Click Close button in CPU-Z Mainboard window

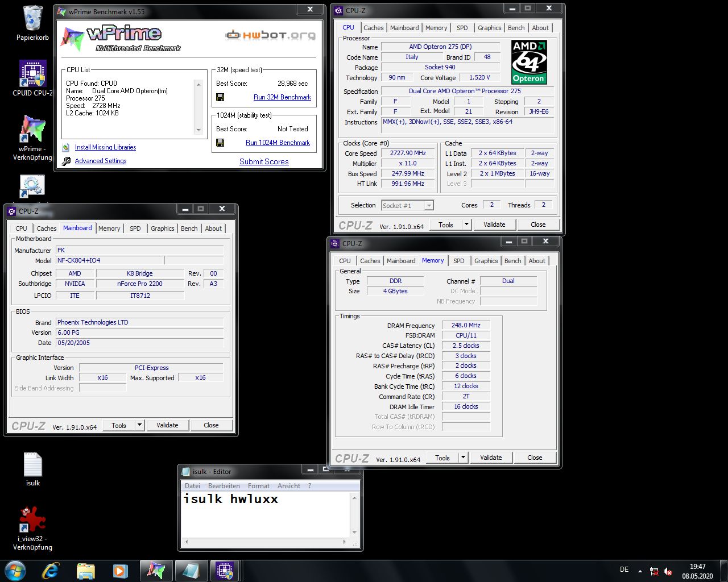[211, 425]
